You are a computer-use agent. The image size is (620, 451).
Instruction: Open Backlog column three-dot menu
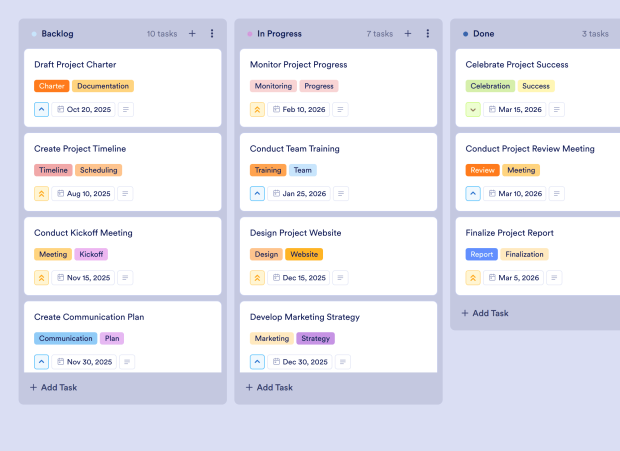tap(212, 34)
